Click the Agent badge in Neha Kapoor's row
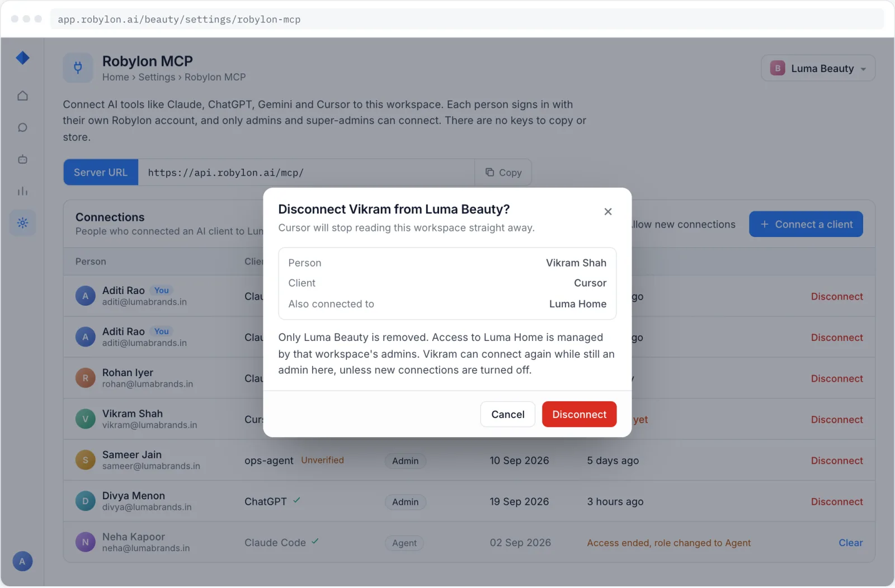The height and width of the screenshot is (588, 895). click(x=404, y=543)
